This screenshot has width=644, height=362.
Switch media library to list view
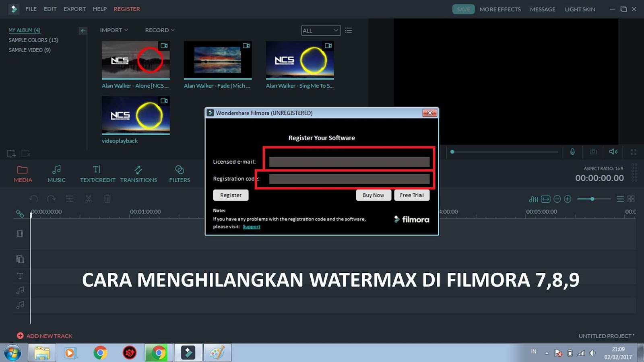click(x=349, y=31)
